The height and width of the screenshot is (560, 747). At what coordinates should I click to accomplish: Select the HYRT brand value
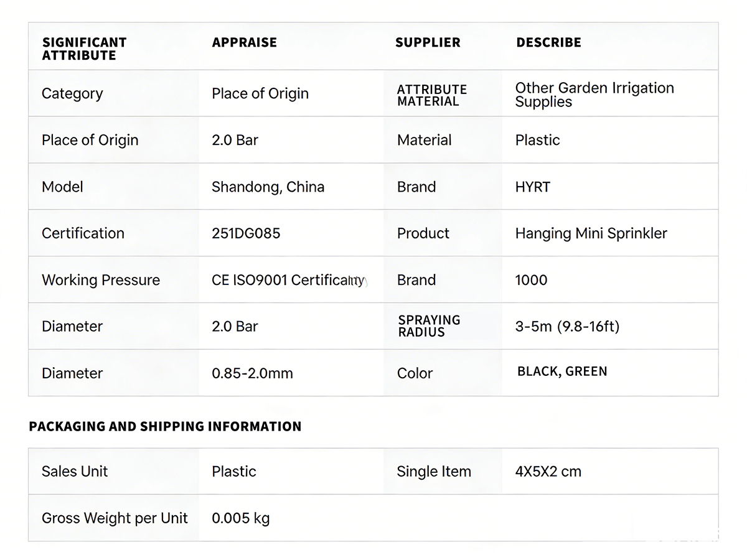click(532, 187)
